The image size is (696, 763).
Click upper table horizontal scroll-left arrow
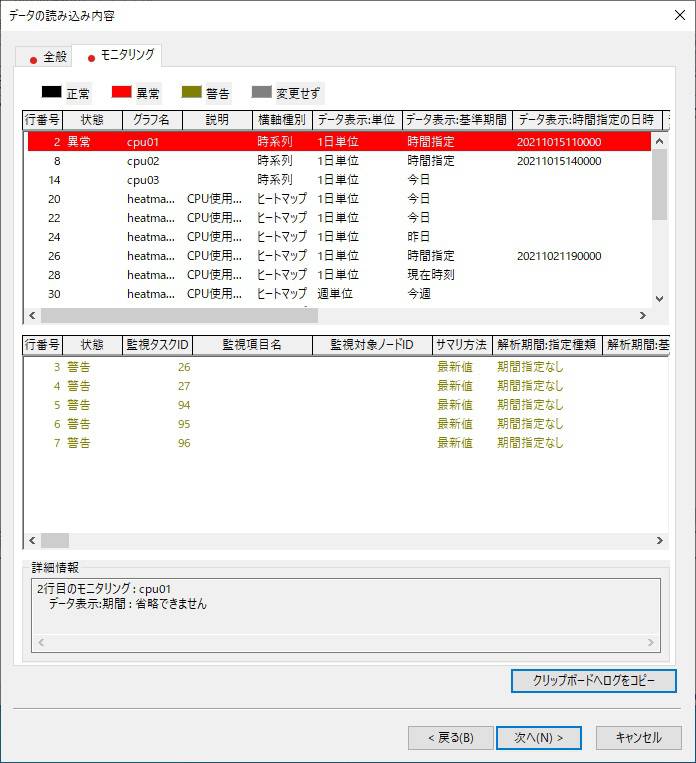[x=32, y=315]
